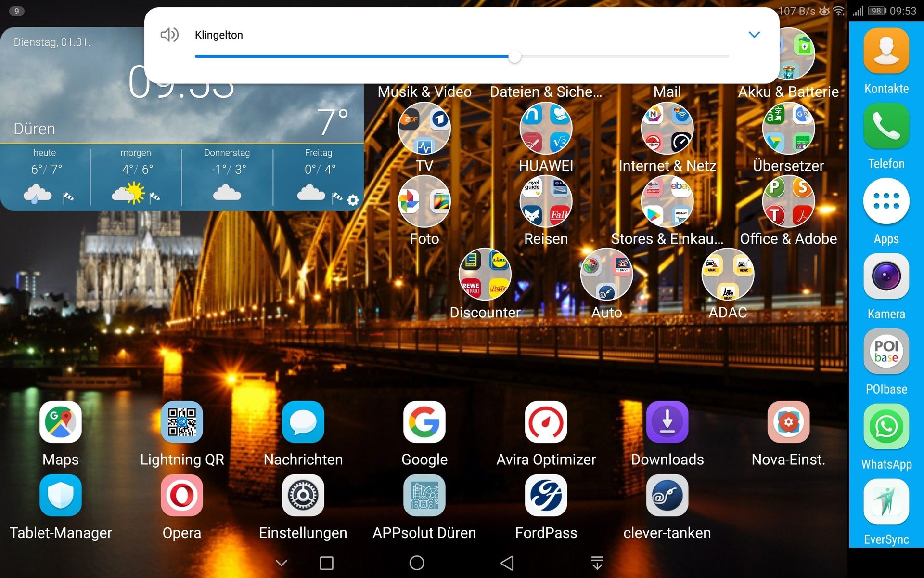Launch clever-tanken app
The height and width of the screenshot is (578, 924).
pyautogui.click(x=667, y=495)
